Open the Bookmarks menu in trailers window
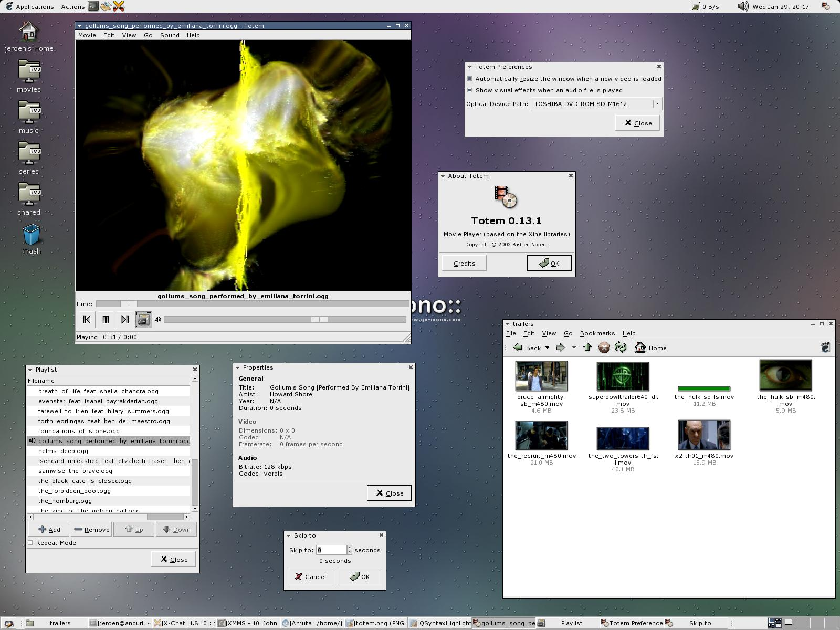The width and height of the screenshot is (840, 630). pyautogui.click(x=597, y=333)
